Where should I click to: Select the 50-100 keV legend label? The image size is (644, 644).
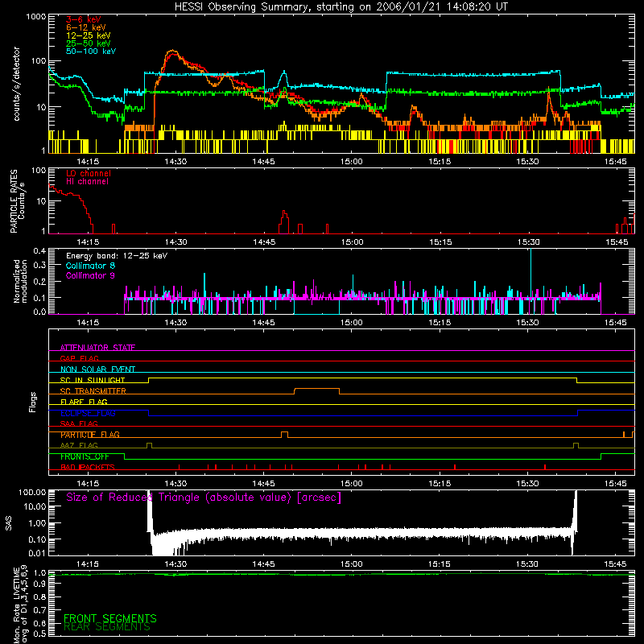click(91, 52)
